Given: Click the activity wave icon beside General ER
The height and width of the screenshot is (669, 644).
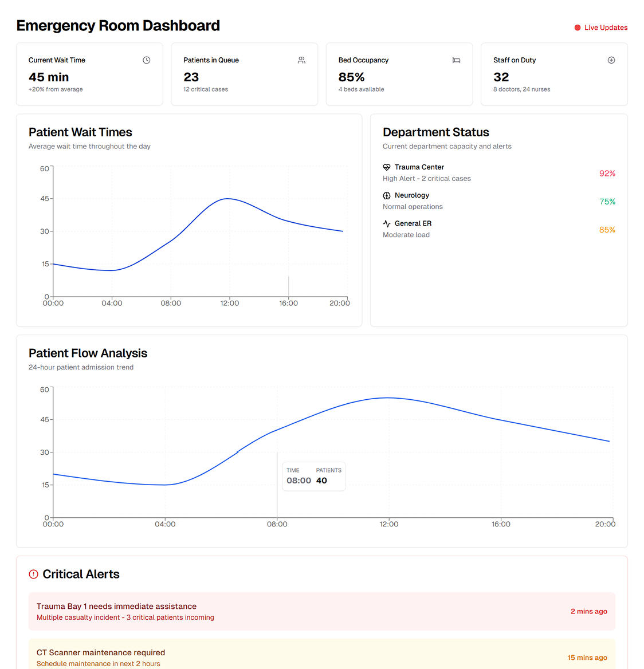Looking at the screenshot, I should click(x=387, y=224).
